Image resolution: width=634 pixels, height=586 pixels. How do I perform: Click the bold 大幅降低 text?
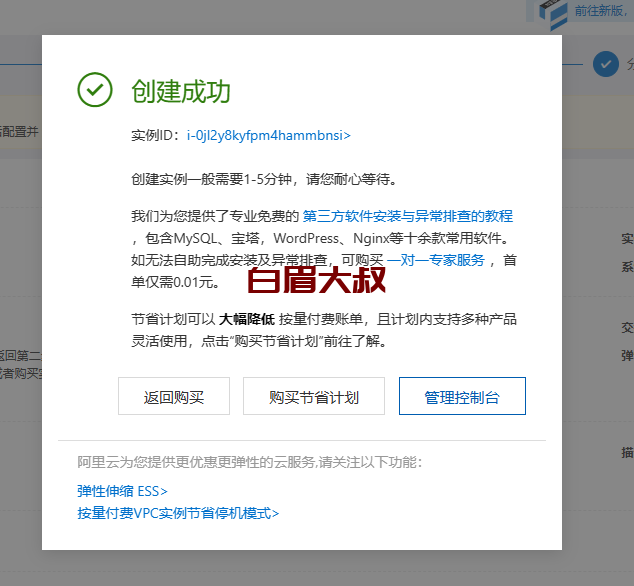pos(247,319)
